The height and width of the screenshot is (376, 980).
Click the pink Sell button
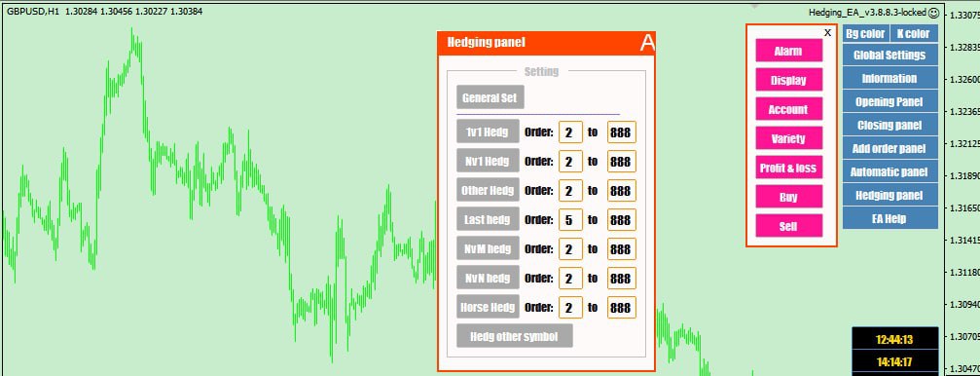(788, 226)
